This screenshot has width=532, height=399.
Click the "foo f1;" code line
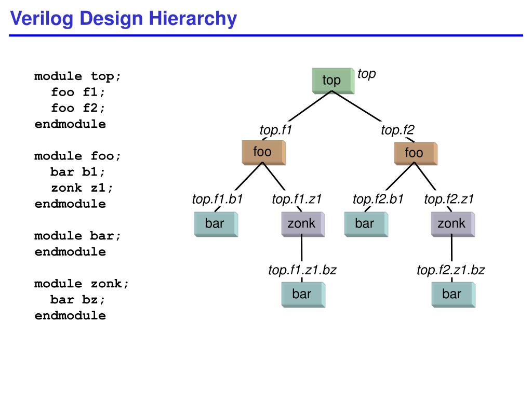(78, 92)
